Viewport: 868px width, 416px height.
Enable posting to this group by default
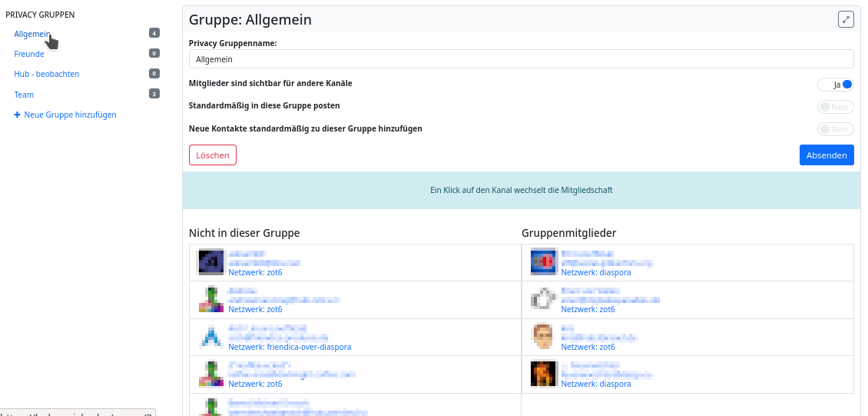pyautogui.click(x=836, y=107)
